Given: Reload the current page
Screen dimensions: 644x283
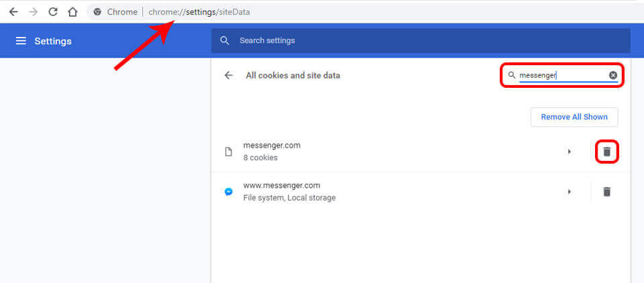Looking at the screenshot, I should click(53, 12).
